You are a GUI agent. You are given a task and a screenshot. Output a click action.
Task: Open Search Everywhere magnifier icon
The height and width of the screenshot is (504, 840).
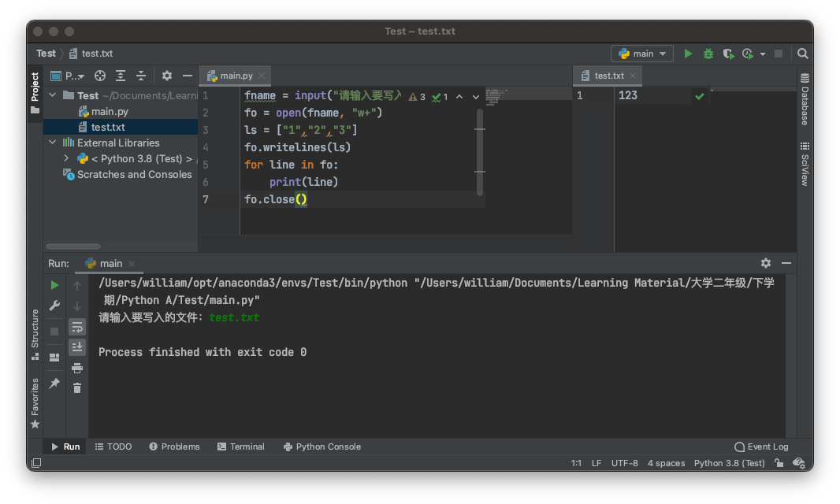802,54
